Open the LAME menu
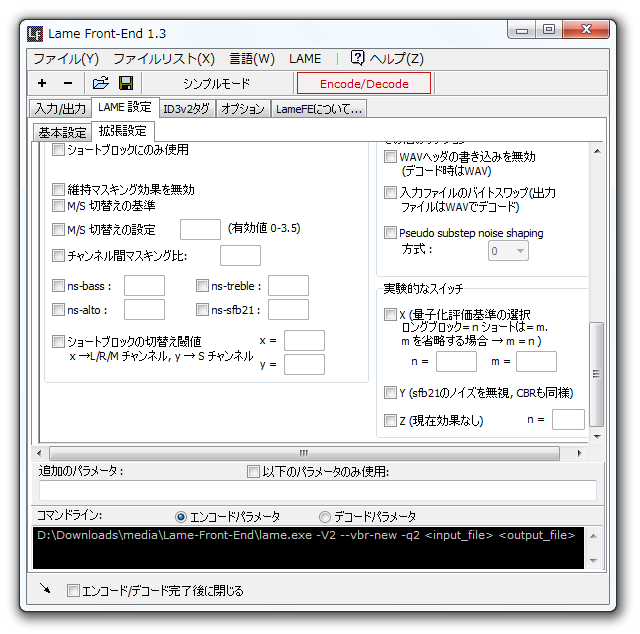This screenshot has height=634, width=640. (x=305, y=59)
